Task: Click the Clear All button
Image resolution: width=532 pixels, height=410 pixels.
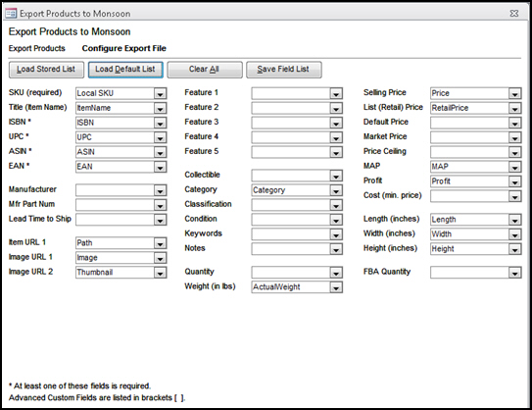Action: (x=205, y=70)
